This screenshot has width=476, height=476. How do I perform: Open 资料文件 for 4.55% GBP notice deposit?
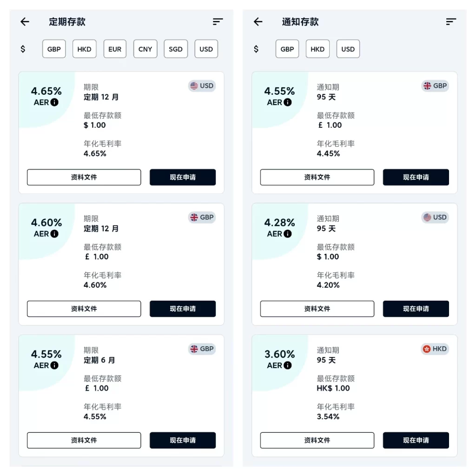tap(317, 177)
